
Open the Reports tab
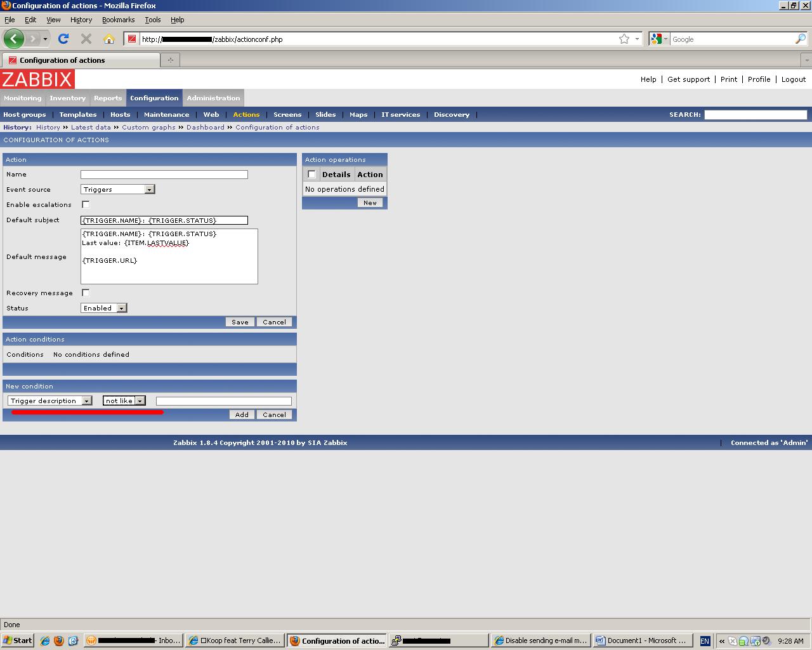pyautogui.click(x=108, y=98)
